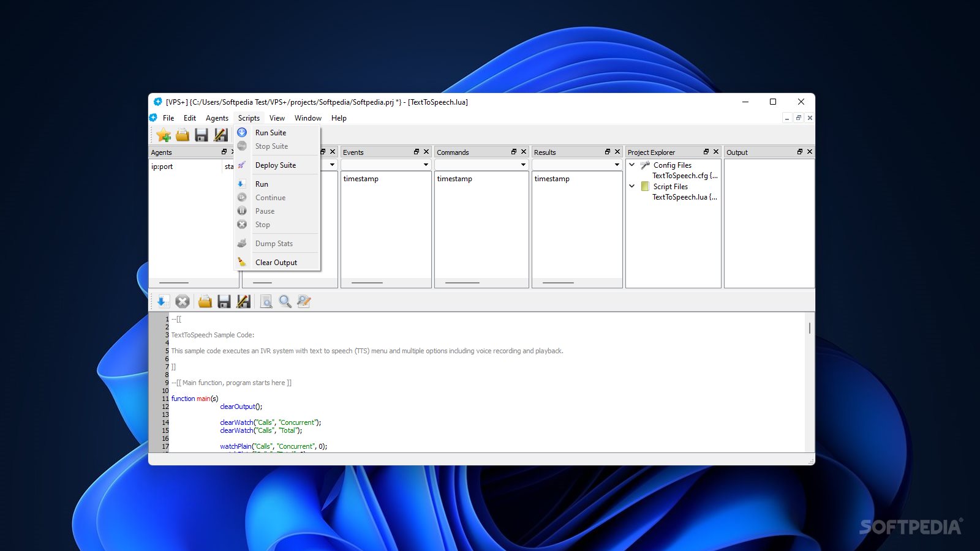This screenshot has height=551, width=980.
Task: Open the View menu
Action: coord(277,118)
